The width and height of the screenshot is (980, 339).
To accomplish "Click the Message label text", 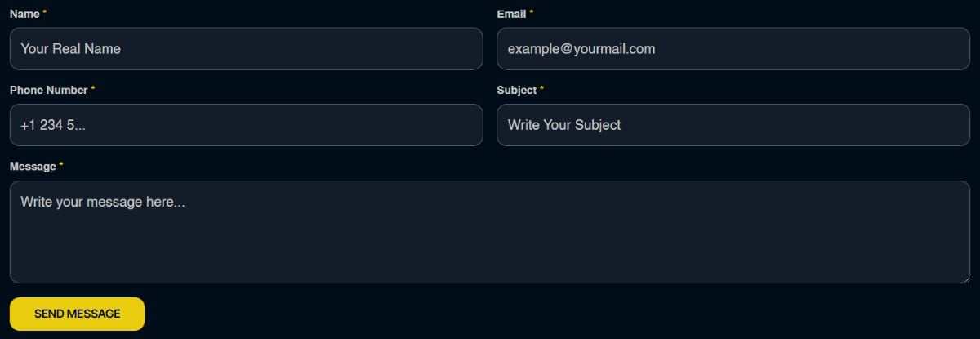I will (x=33, y=166).
